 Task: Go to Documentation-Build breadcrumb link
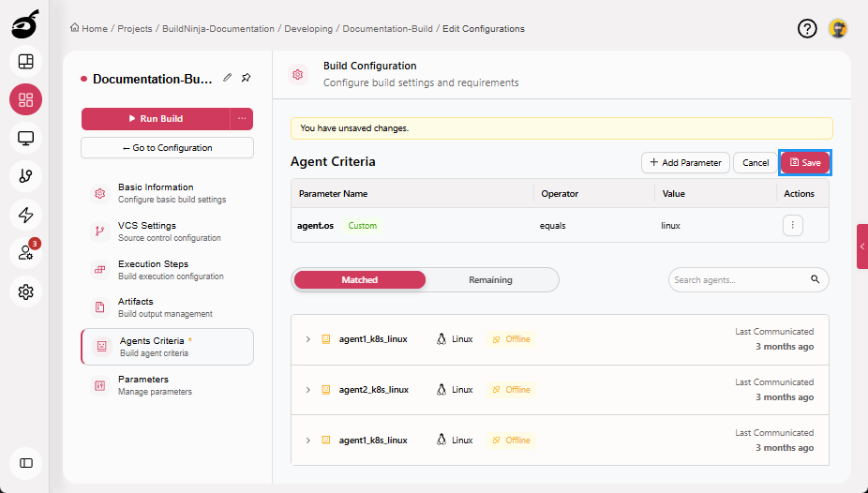pyautogui.click(x=387, y=28)
